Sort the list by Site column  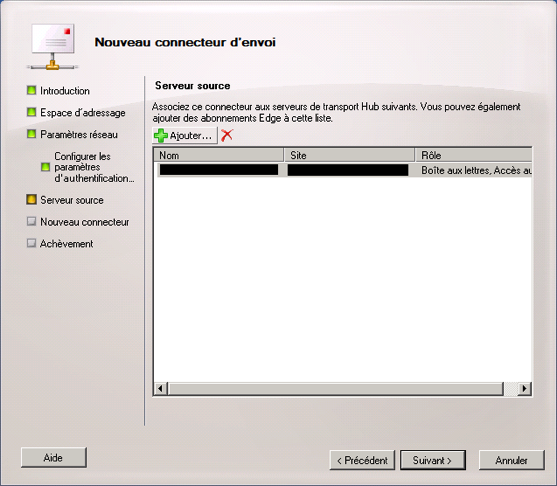pyautogui.click(x=350, y=155)
